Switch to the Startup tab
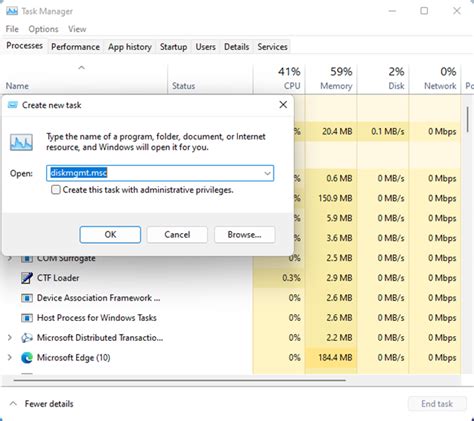The height and width of the screenshot is (421, 474). pyautogui.click(x=173, y=47)
